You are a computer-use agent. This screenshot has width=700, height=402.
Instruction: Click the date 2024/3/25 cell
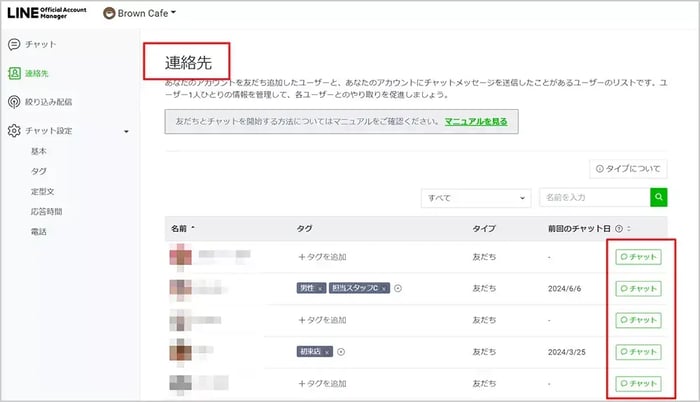tap(567, 352)
